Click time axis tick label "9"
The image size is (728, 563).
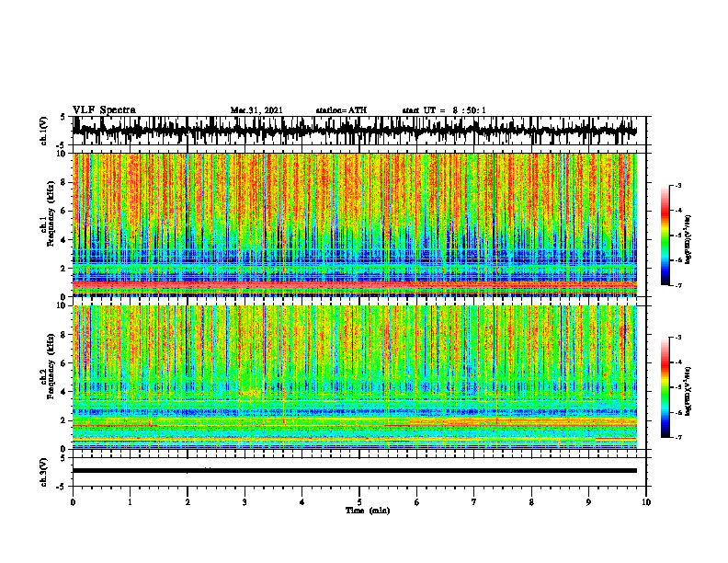pos(588,502)
